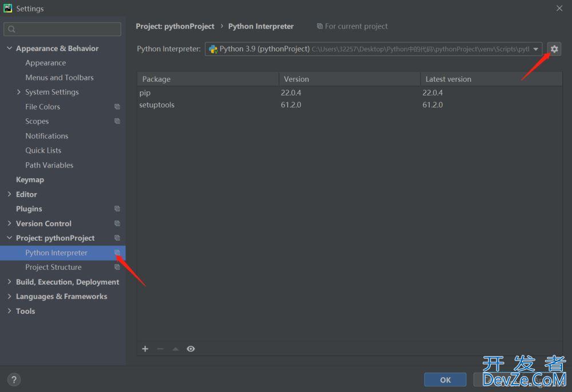Click the OK button
The width and height of the screenshot is (572, 392).
pos(445,379)
